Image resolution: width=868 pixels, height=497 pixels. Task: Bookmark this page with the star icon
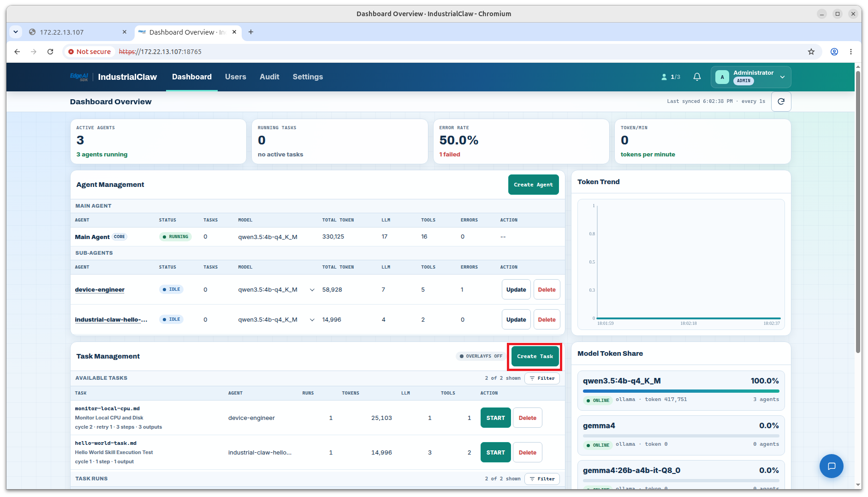811,52
